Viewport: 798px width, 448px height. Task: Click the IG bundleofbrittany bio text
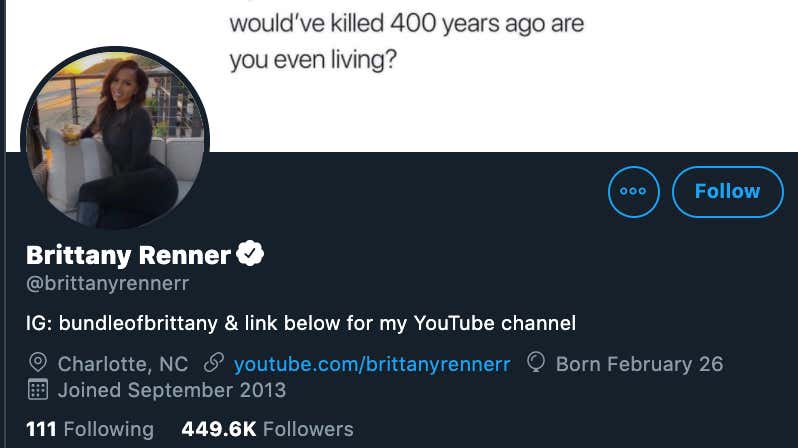pyautogui.click(x=301, y=323)
